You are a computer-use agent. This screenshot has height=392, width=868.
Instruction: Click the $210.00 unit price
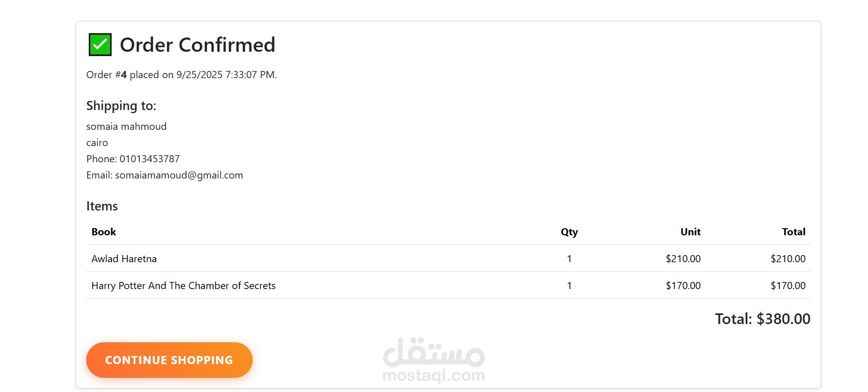(683, 259)
